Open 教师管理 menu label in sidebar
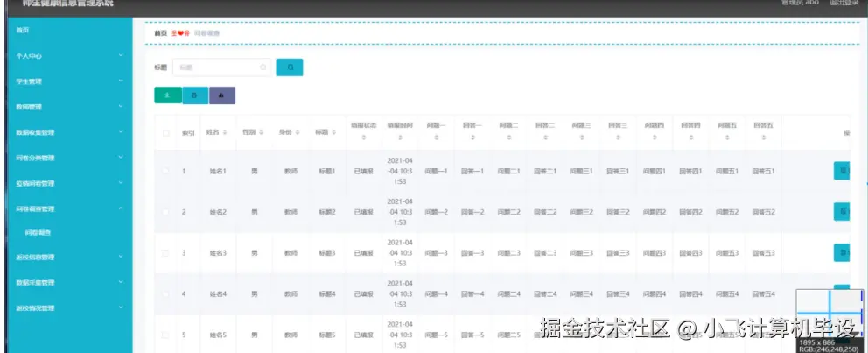868x353 pixels. click(x=29, y=107)
